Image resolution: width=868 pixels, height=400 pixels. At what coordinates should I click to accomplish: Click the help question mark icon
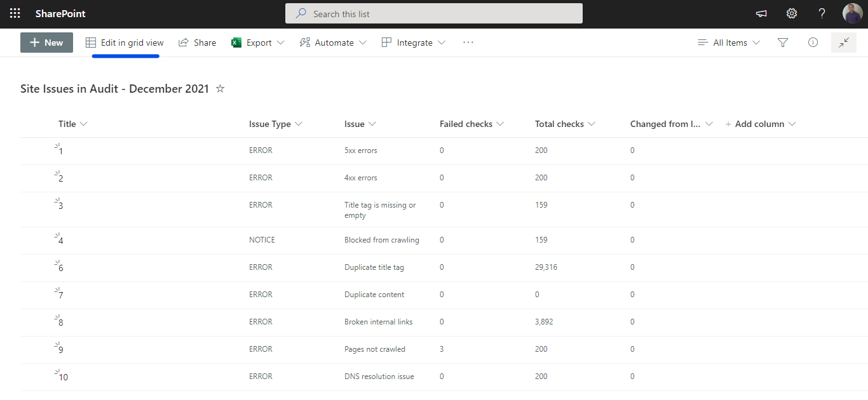822,13
